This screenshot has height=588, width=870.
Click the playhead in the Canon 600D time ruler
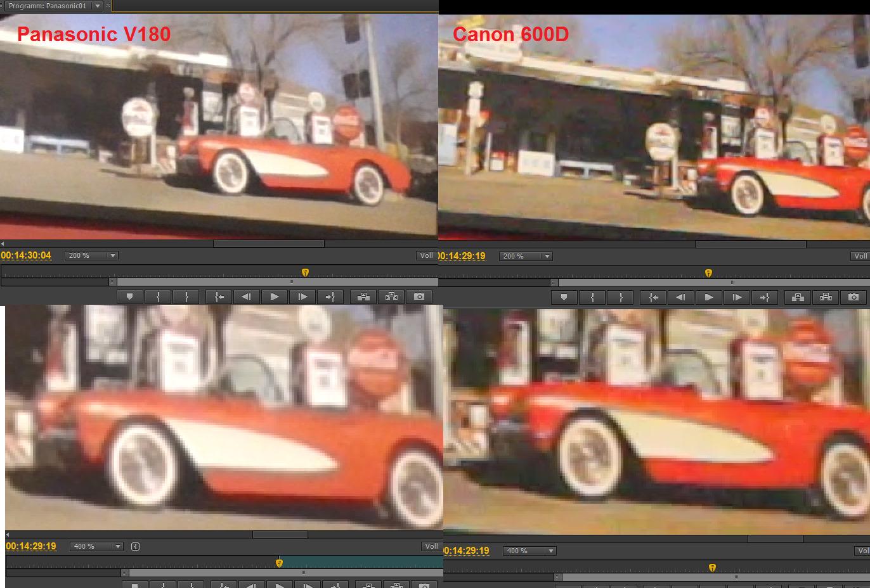click(x=708, y=273)
